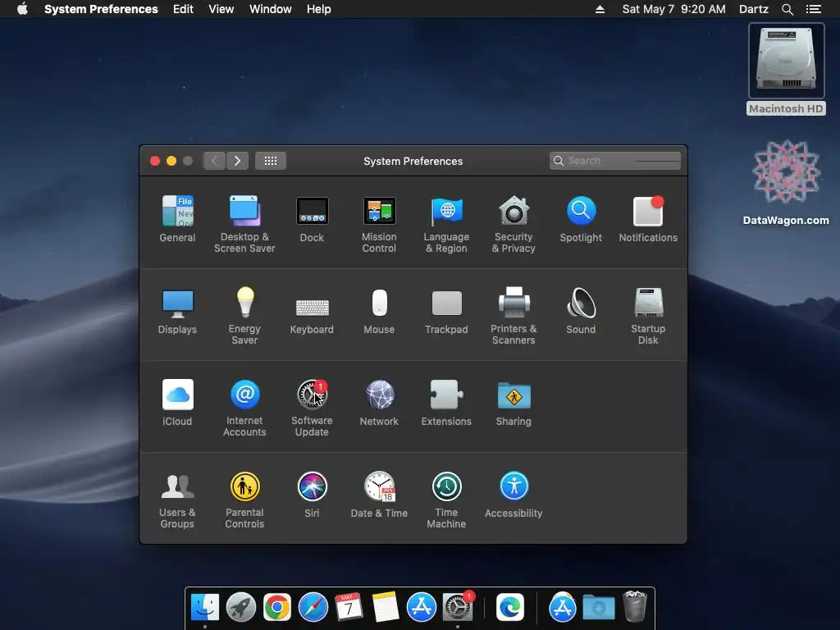Focus the System Preferences search field
Screen dimensions: 840x630
[x=615, y=161]
